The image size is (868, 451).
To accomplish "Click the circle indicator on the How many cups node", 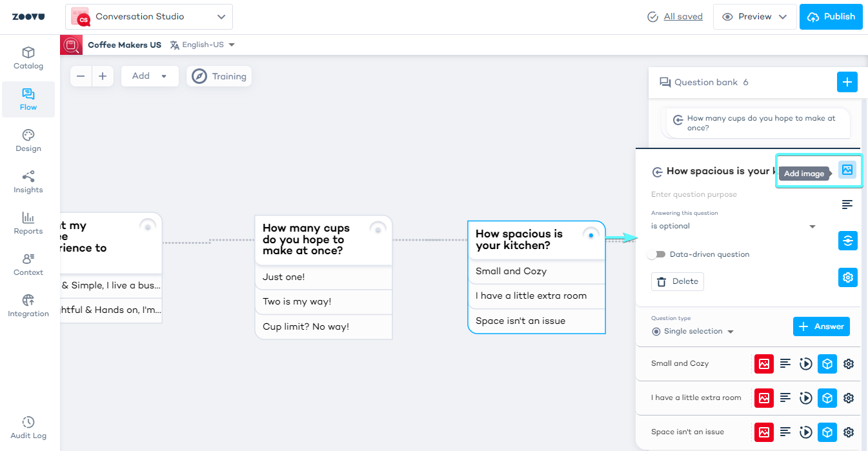I will (x=378, y=229).
